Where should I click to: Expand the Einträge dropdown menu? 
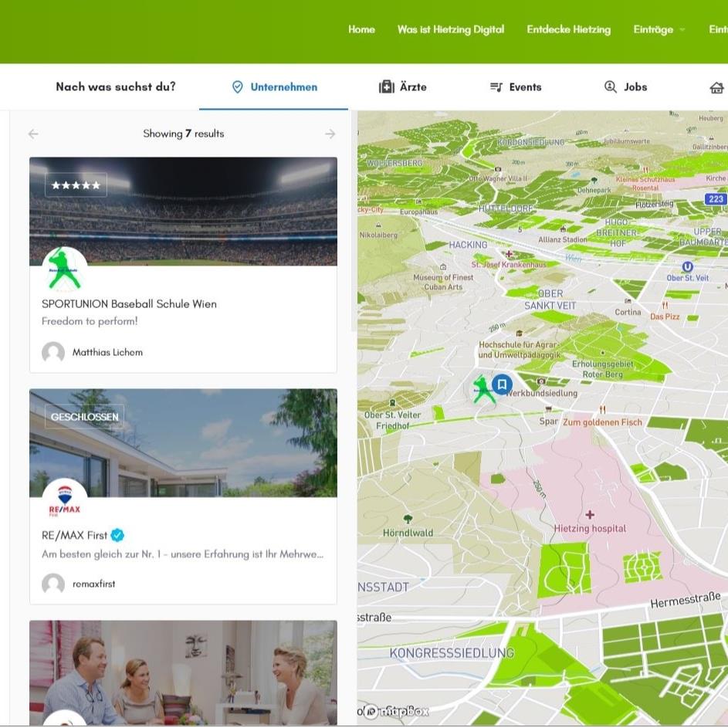click(x=659, y=29)
